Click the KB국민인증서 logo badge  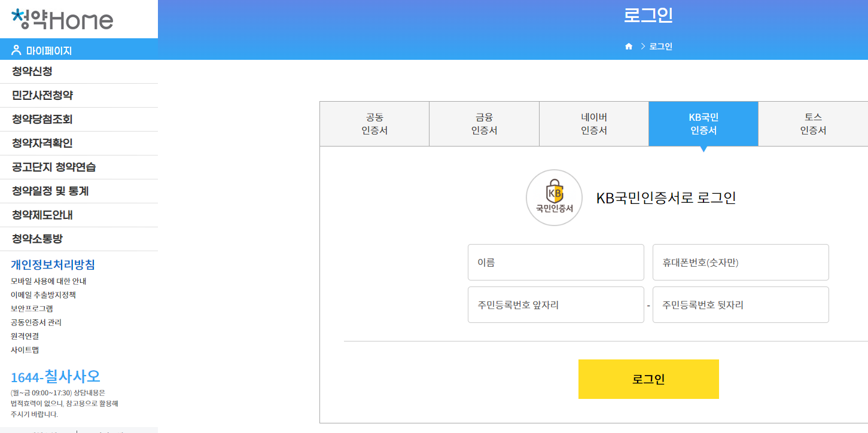coord(554,198)
